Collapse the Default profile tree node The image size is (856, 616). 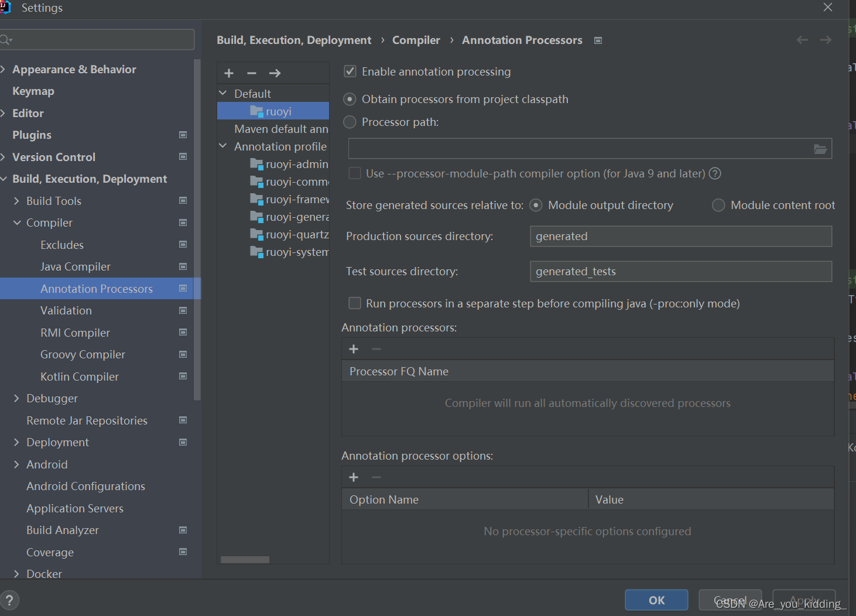tap(222, 93)
